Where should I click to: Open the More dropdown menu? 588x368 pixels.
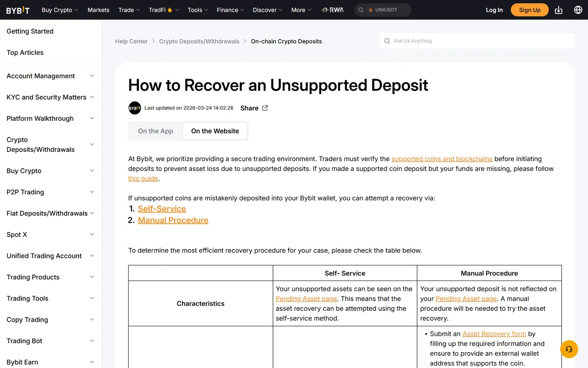pos(302,10)
